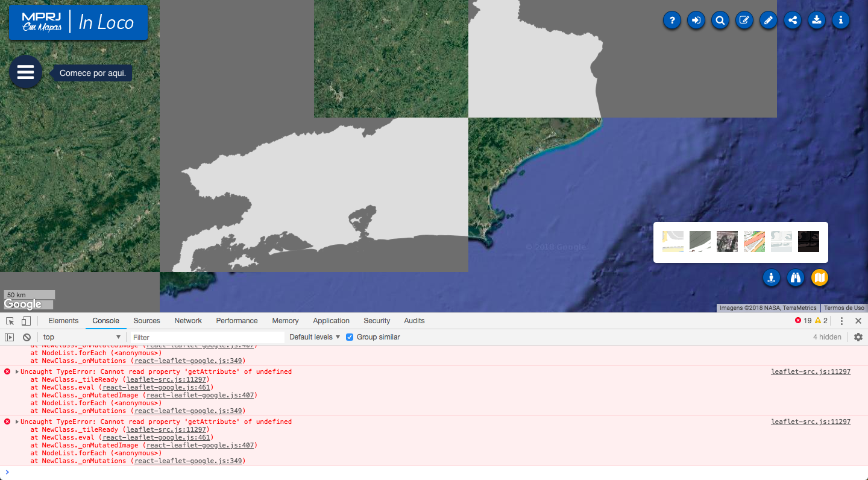Clear the console with the ban icon
Screen dimensions: 868x480
(x=27, y=337)
